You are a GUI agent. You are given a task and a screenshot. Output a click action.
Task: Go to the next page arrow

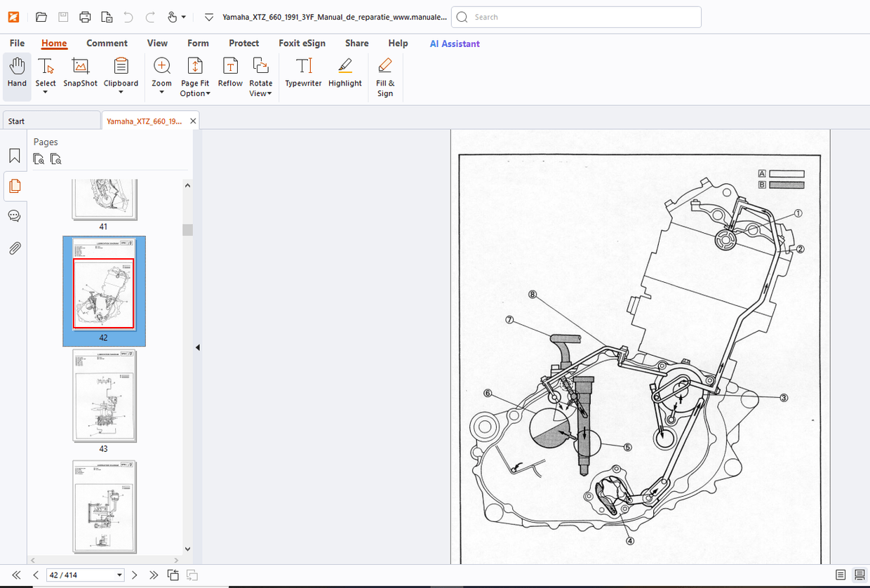[x=135, y=575]
